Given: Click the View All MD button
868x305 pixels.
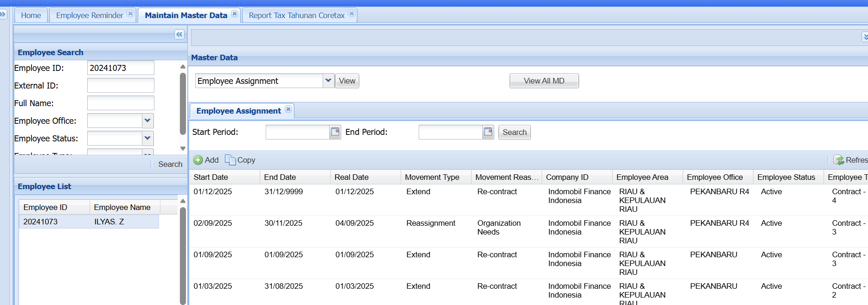Looking at the screenshot, I should click(x=544, y=81).
